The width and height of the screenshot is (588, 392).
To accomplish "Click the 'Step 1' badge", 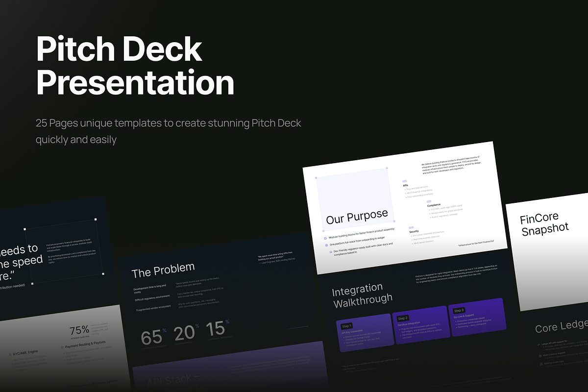I will (347, 326).
